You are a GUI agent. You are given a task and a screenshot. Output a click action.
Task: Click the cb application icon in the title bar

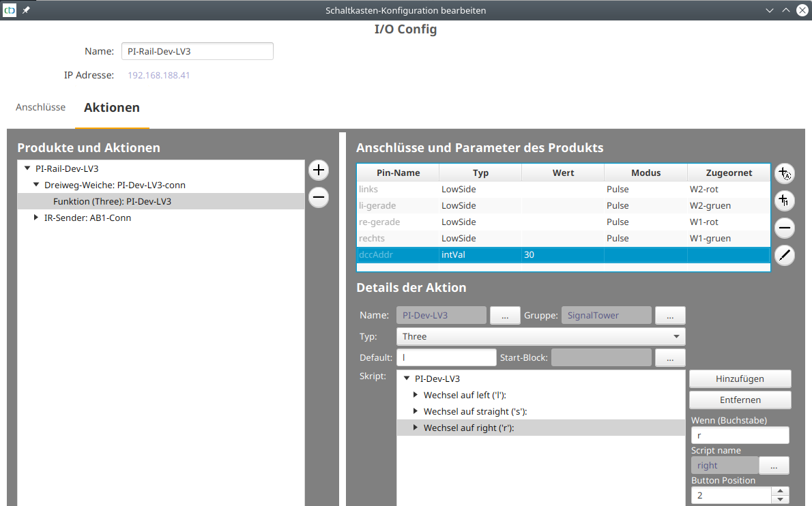(10, 10)
